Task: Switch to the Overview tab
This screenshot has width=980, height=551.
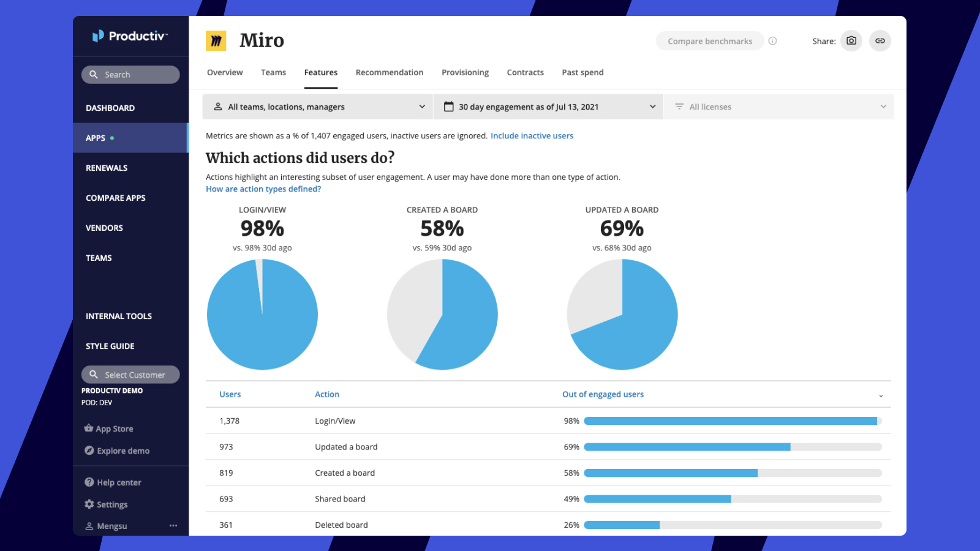Action: point(225,72)
